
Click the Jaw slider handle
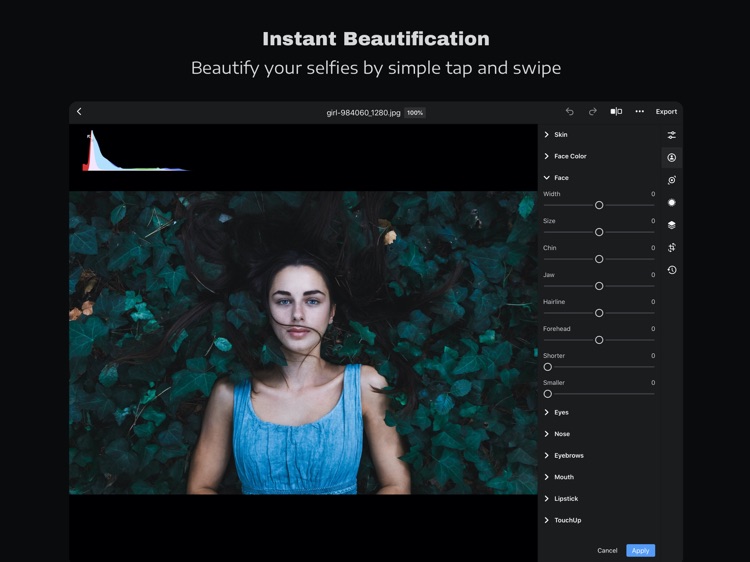point(599,286)
